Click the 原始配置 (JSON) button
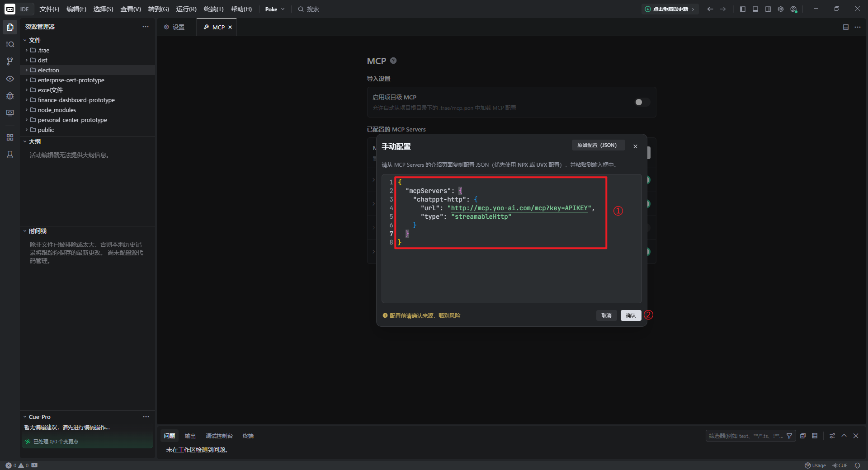Viewport: 868px width, 470px height. point(597,145)
